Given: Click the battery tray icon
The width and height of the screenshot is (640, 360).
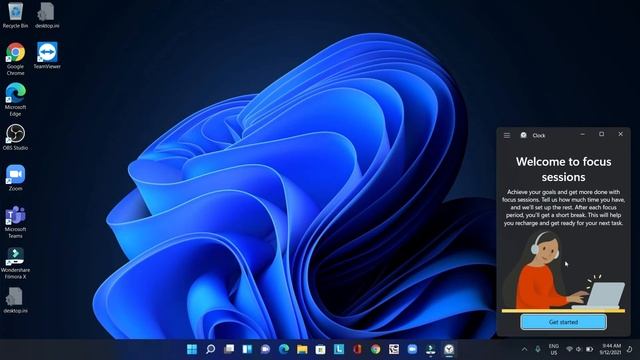Looking at the screenshot, I should pos(589,349).
